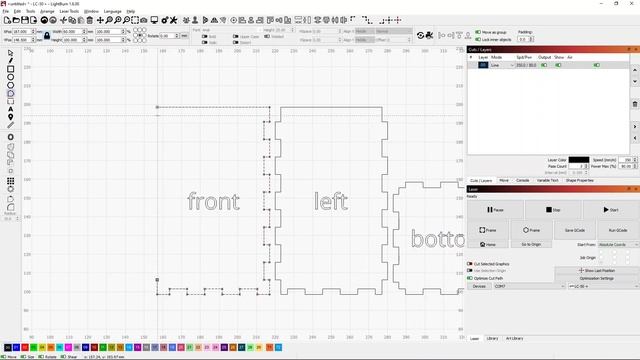Click the Preview monitor icon

(x=154, y=20)
